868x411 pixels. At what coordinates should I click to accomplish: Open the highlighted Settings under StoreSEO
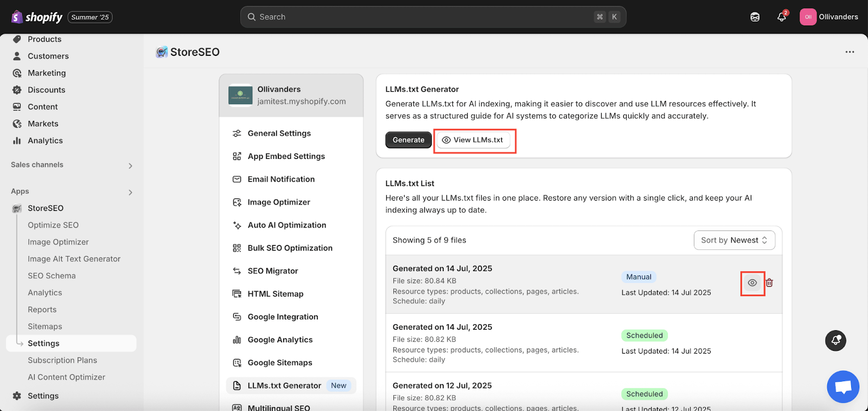[x=71, y=343]
